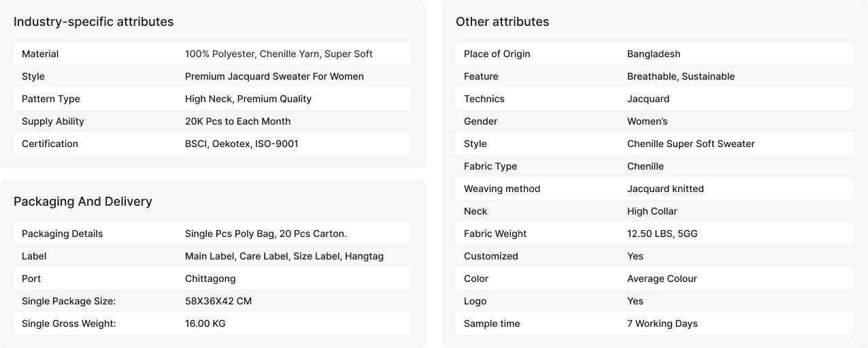The width and height of the screenshot is (868, 348).
Task: Click the Industry-specific attributes heading
Action: (93, 22)
